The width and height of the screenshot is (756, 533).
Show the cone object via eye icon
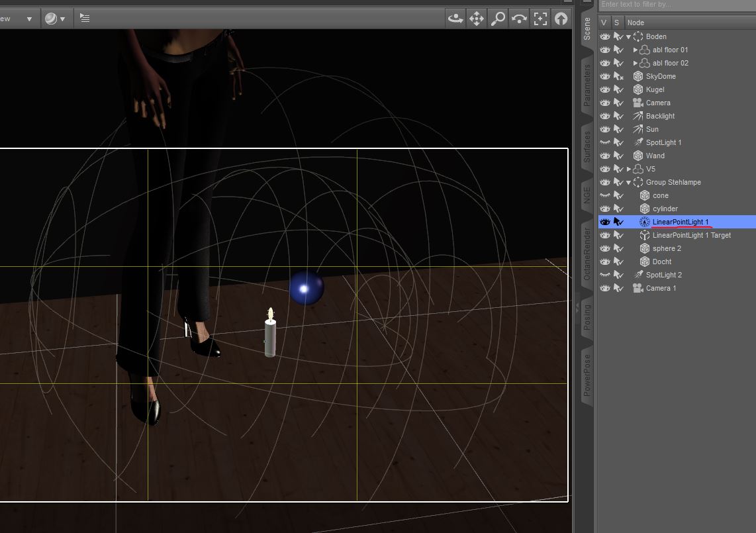point(604,196)
